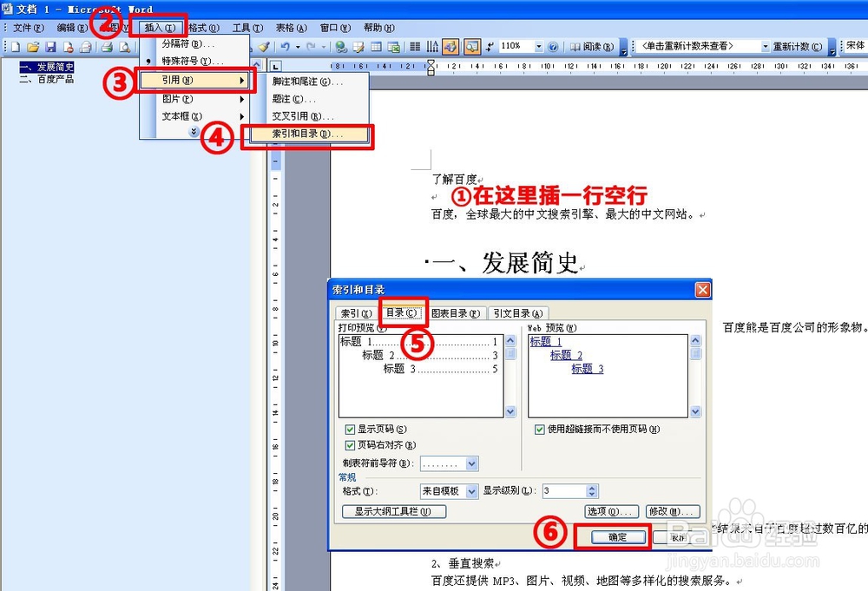
Task: Toggle the 页码右对齐 checkbox
Action: pyautogui.click(x=350, y=445)
